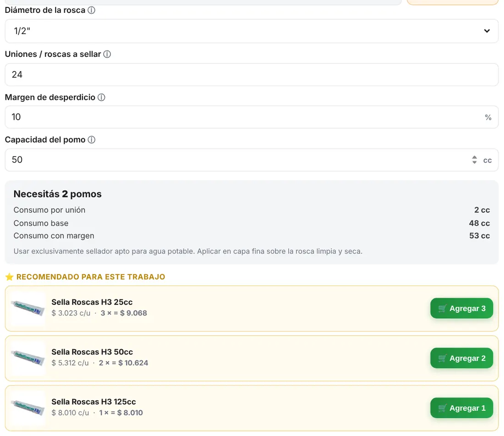The height and width of the screenshot is (436, 504).
Task: Add 1 Sella Roscas H3 125cc to cart
Action: tap(461, 408)
